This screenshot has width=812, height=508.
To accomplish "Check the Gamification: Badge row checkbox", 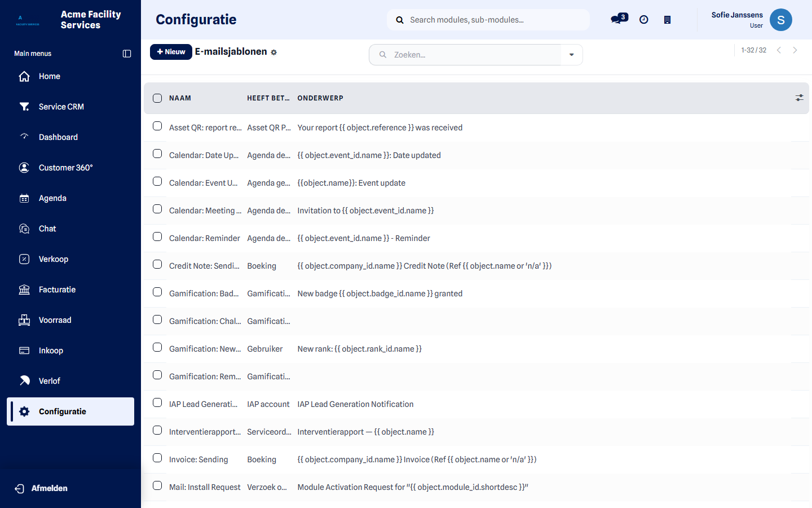I will pos(157,292).
